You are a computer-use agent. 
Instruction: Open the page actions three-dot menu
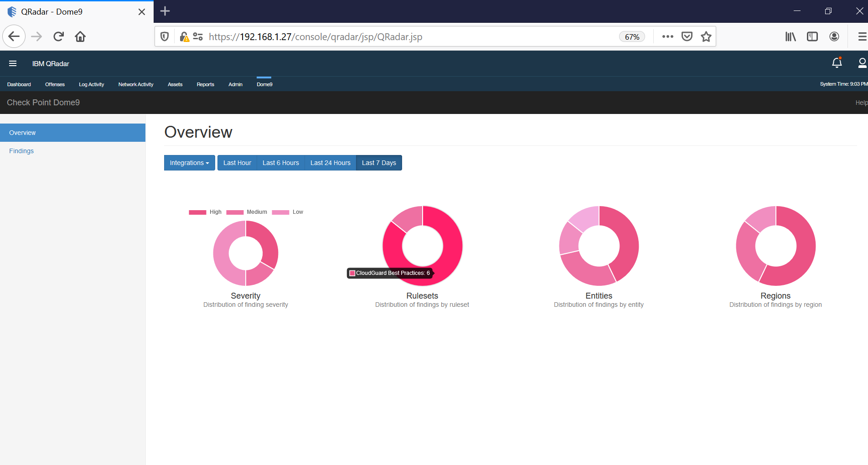pos(667,36)
